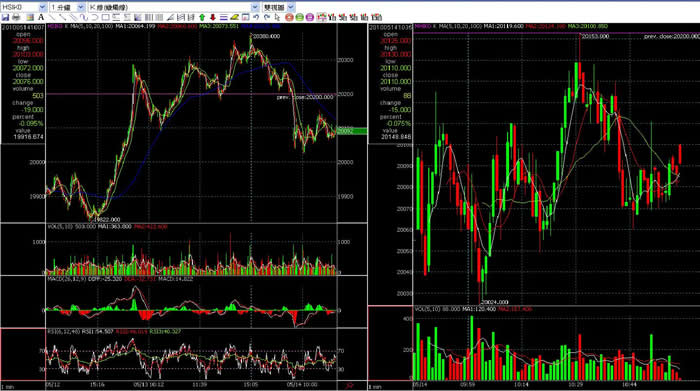
Task: Select the Text annotation tool A
Action: pos(41,17)
